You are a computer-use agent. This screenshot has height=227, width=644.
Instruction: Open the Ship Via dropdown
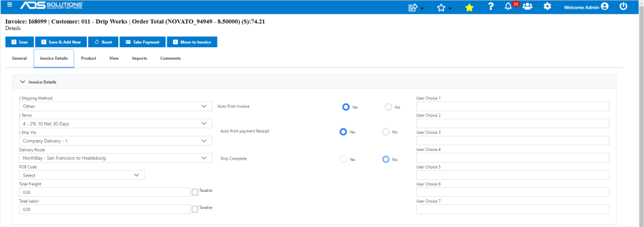pyautogui.click(x=116, y=141)
